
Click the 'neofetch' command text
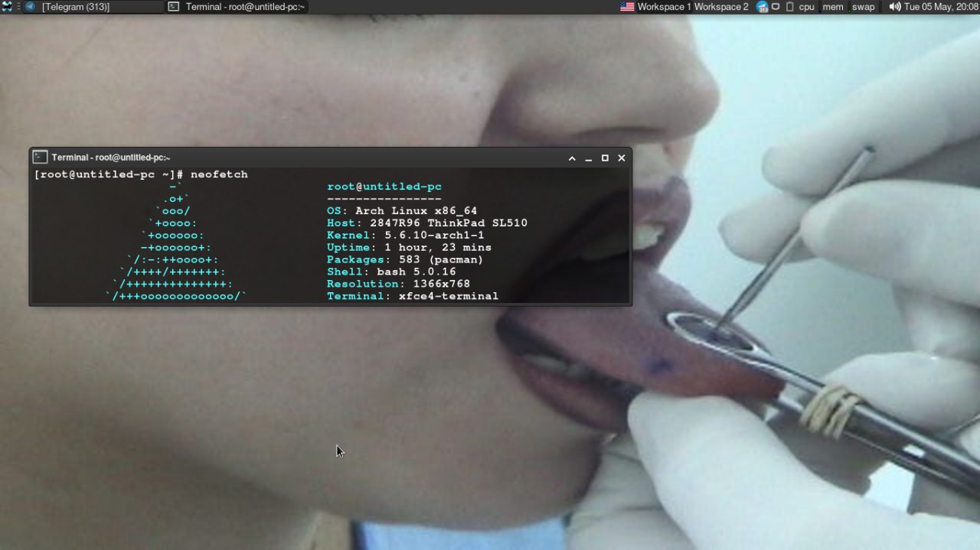pos(219,174)
